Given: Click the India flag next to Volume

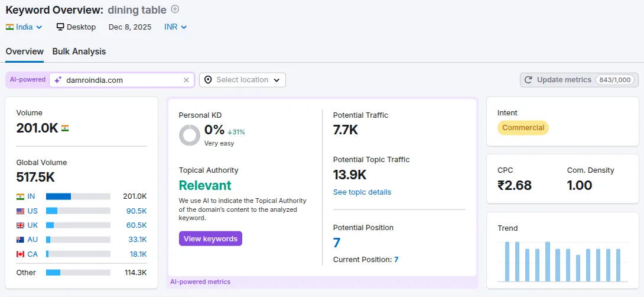Looking at the screenshot, I should coord(65,128).
